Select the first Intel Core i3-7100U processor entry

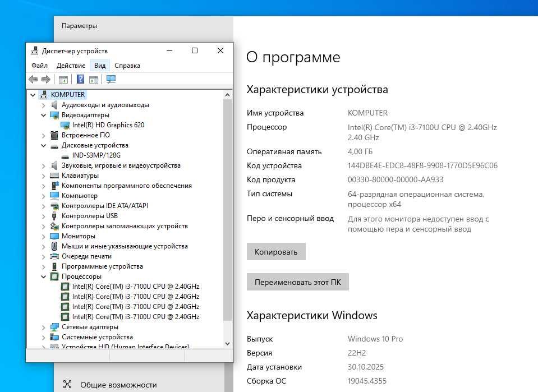tap(136, 287)
